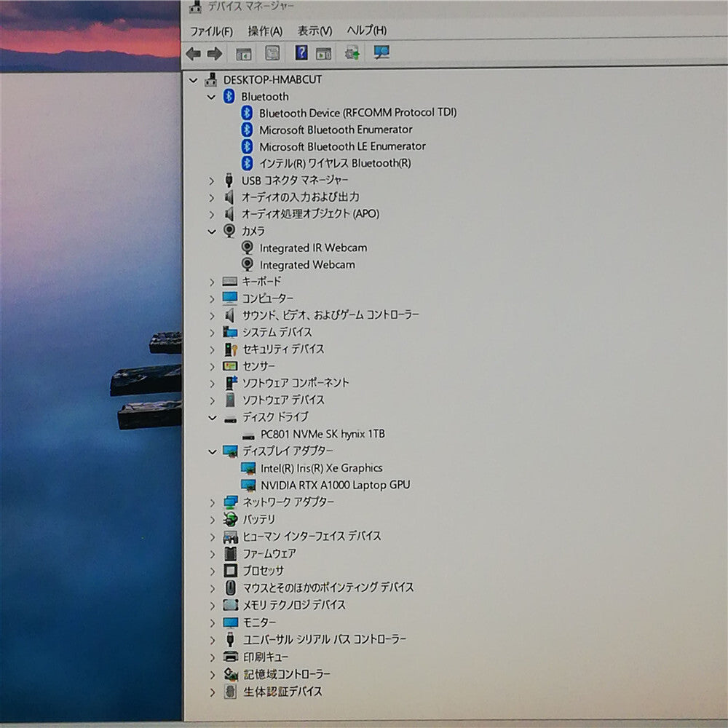728x728 pixels.
Task: Click the Bluetooth category icon
Action: (x=229, y=96)
